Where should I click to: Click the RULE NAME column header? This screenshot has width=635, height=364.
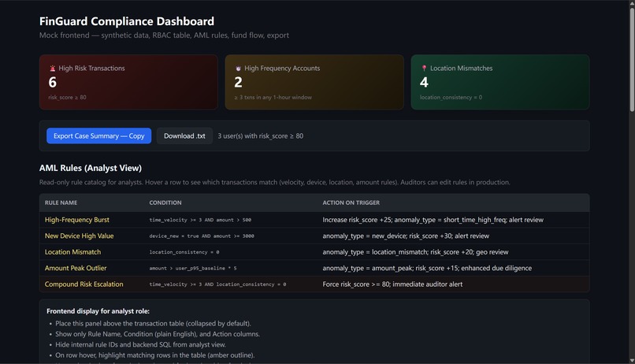click(x=61, y=202)
